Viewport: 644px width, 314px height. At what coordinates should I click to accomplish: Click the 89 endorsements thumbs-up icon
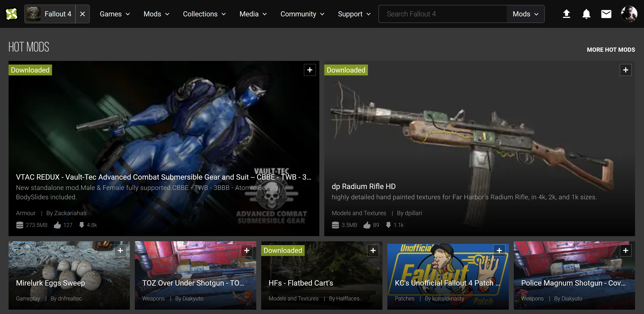[367, 225]
